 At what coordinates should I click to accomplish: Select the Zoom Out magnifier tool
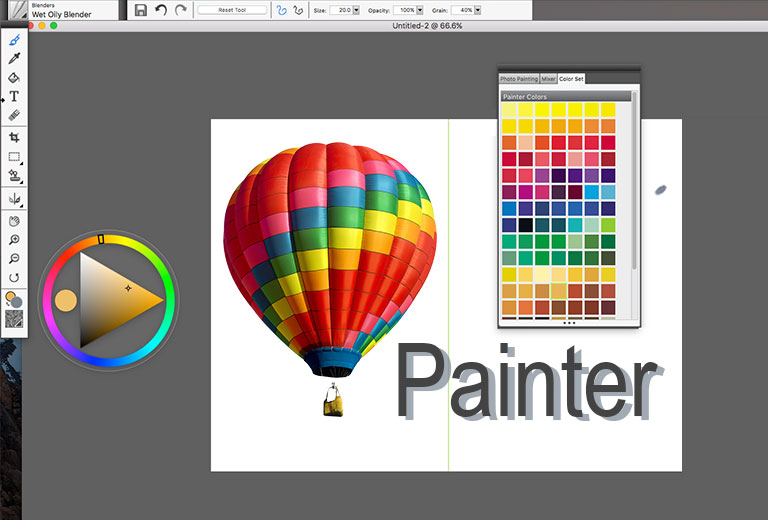coord(14,259)
